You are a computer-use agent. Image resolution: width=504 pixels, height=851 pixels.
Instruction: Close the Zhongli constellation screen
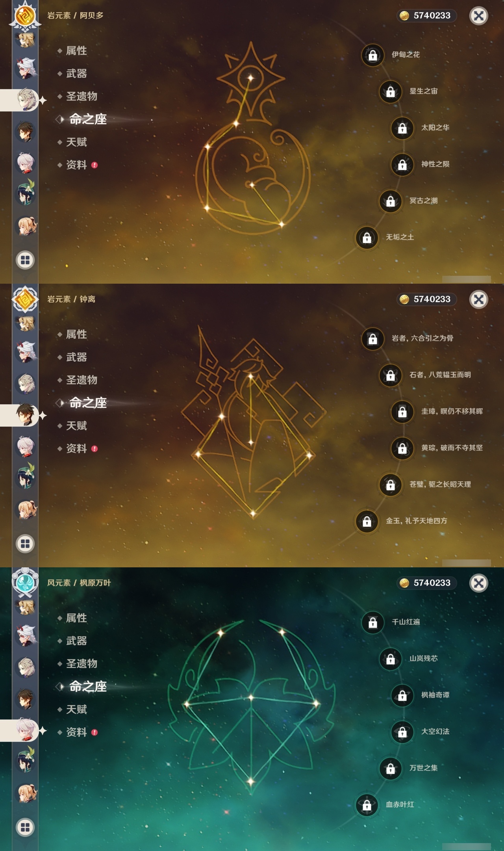click(479, 299)
